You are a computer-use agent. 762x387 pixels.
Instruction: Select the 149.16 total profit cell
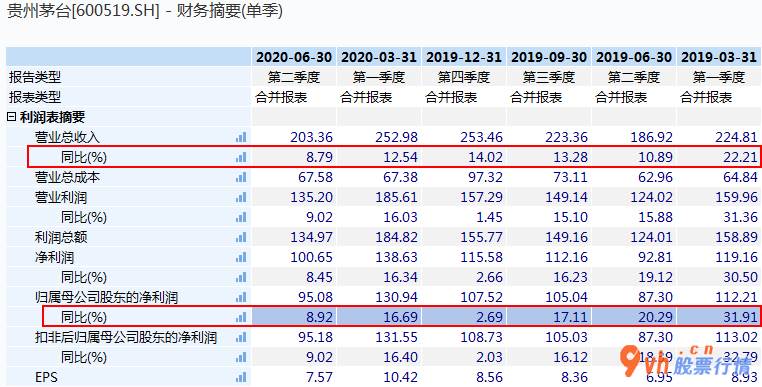click(549, 237)
